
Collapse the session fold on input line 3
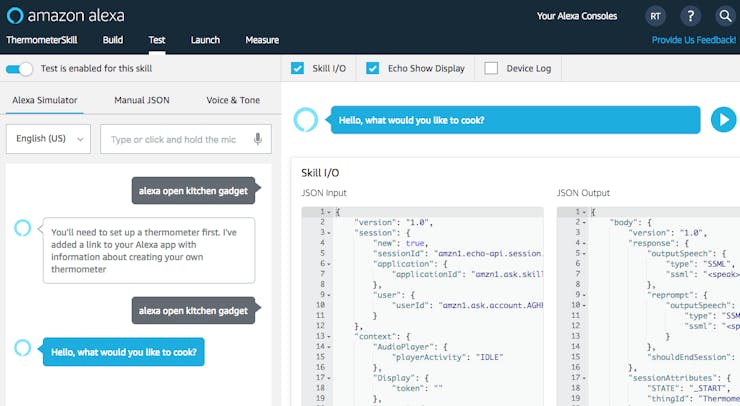click(329, 233)
